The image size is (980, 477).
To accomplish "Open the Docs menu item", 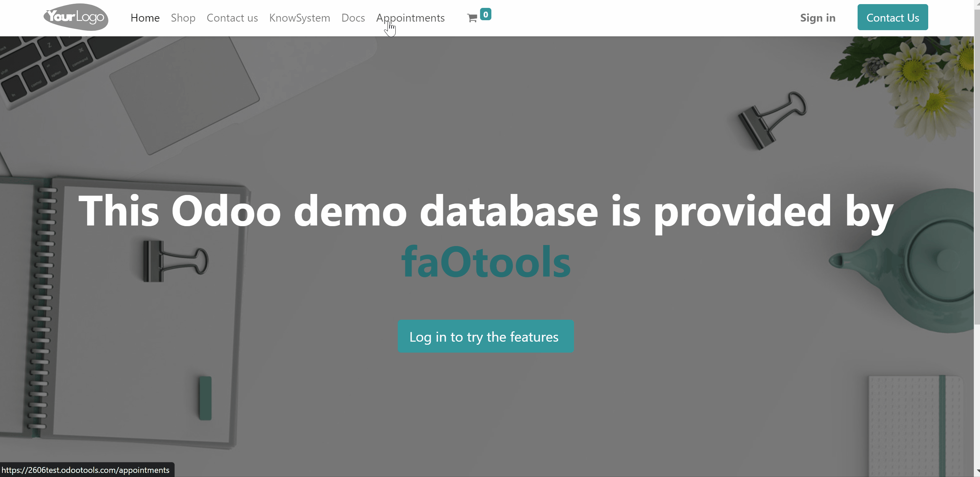I will point(353,18).
